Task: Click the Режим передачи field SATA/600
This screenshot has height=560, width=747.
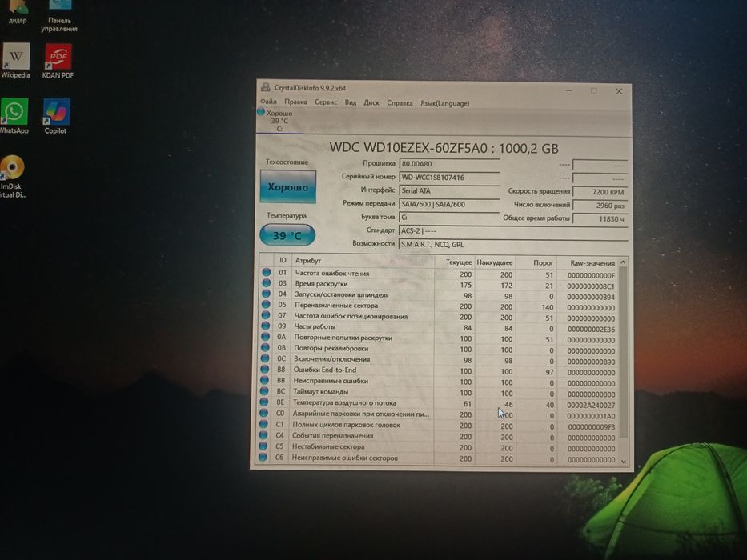Action: click(449, 204)
